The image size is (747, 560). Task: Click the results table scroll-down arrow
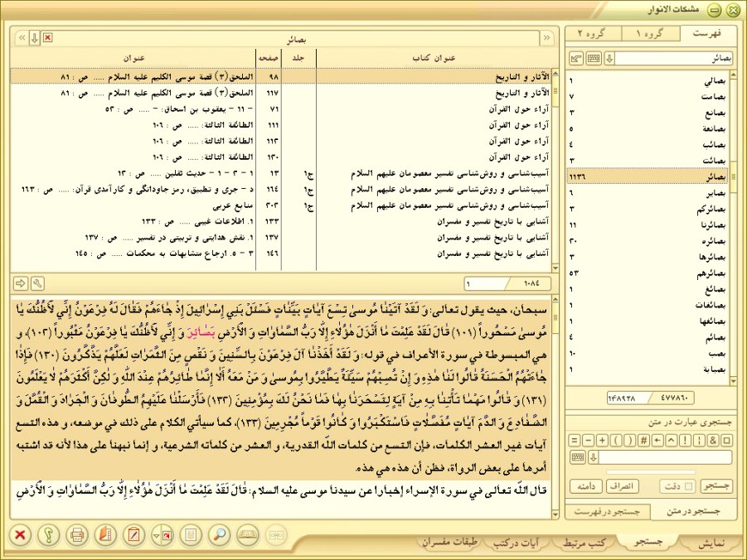(x=555, y=268)
